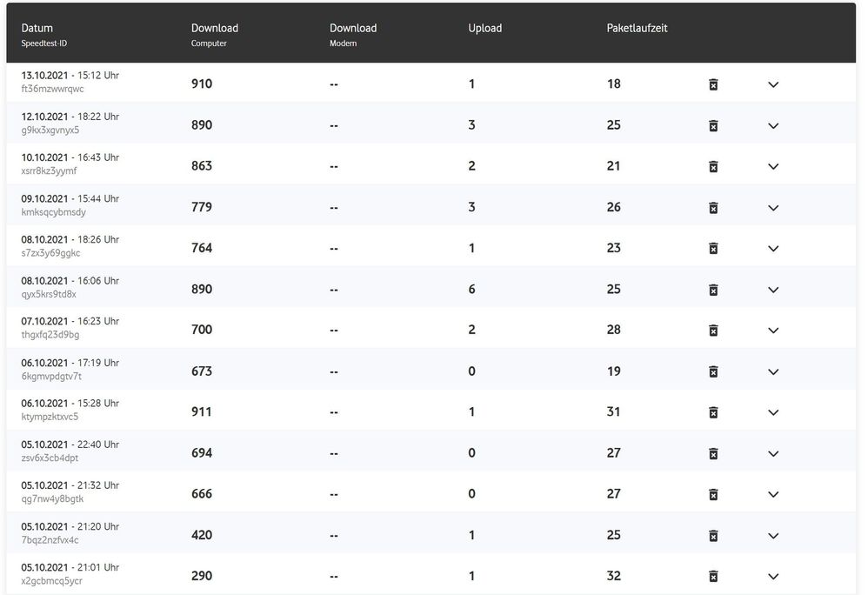
Task: Click the Download Computer column header
Action: point(215,29)
